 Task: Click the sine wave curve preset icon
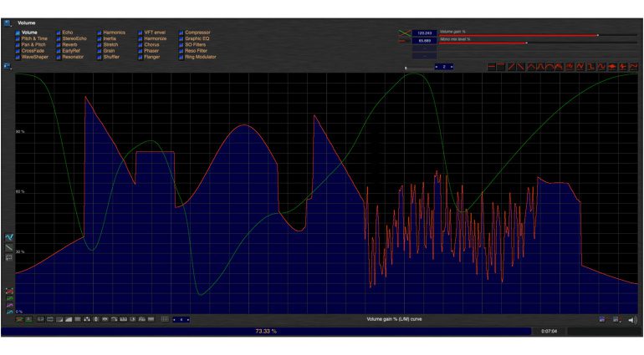(x=601, y=67)
